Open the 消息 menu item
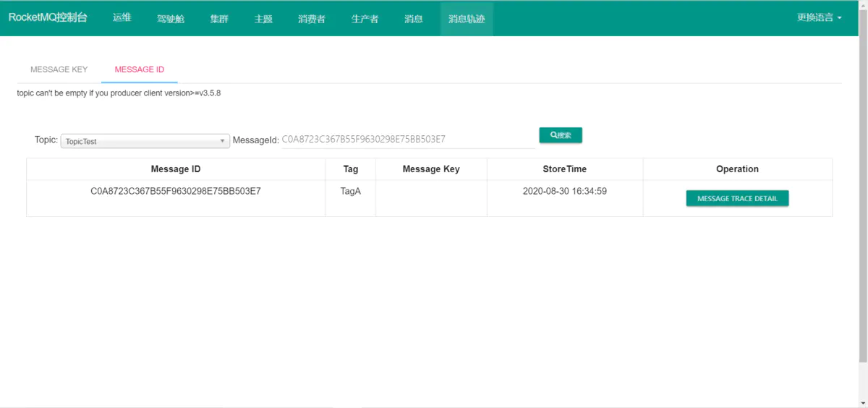 [x=414, y=18]
